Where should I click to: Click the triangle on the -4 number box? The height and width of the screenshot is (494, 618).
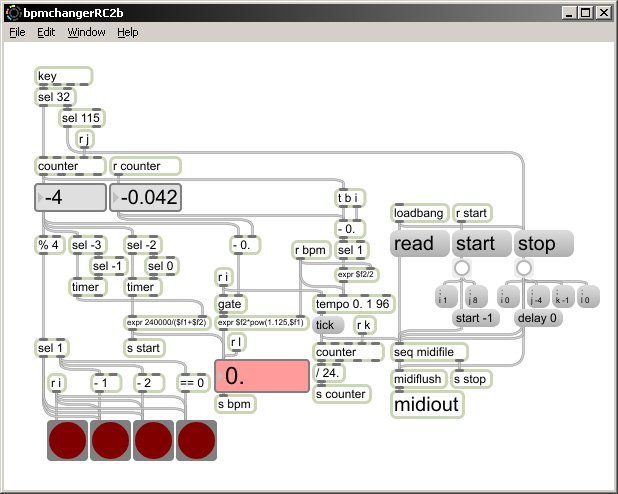40,197
